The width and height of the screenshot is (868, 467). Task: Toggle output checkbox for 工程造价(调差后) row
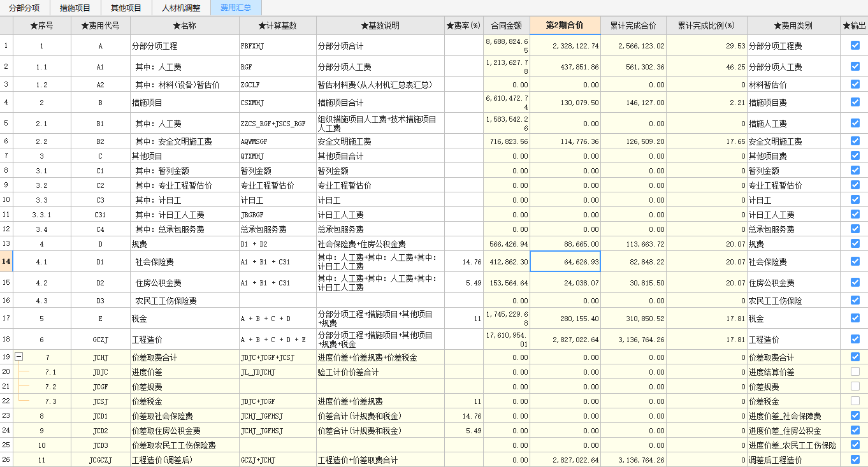(855, 459)
